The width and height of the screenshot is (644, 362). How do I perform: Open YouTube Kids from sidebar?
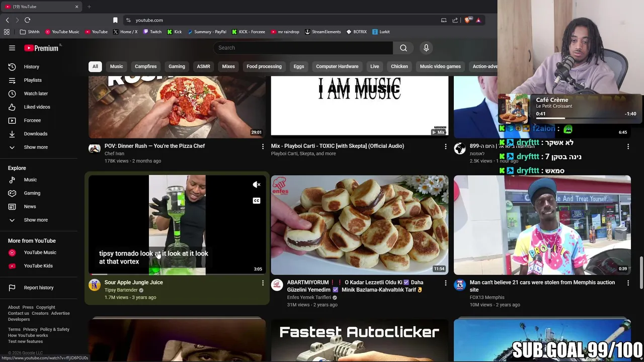tap(38, 266)
